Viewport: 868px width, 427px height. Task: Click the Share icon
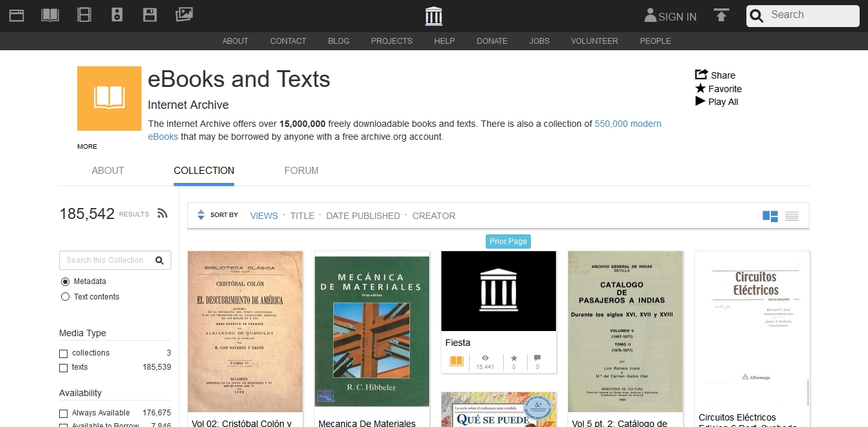pos(701,75)
